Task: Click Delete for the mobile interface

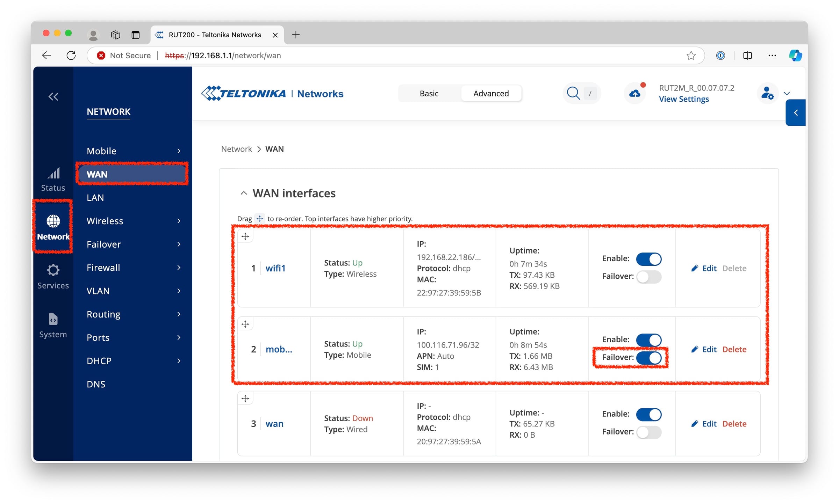Action: coord(734,349)
